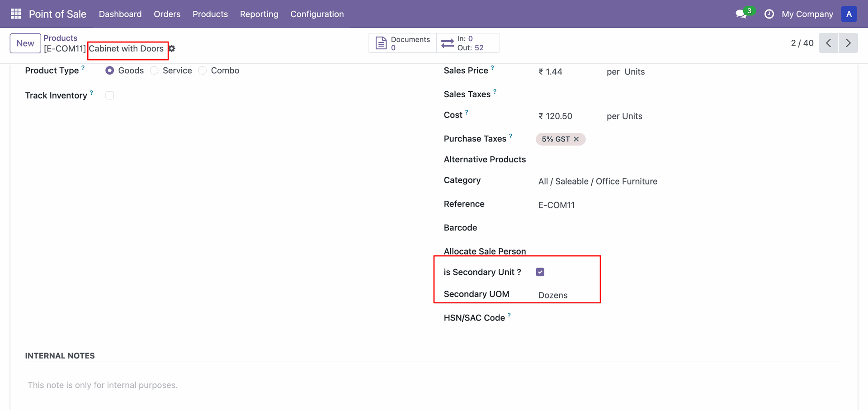868x410 pixels.
Task: Open the activities clock icon
Action: pyautogui.click(x=769, y=14)
